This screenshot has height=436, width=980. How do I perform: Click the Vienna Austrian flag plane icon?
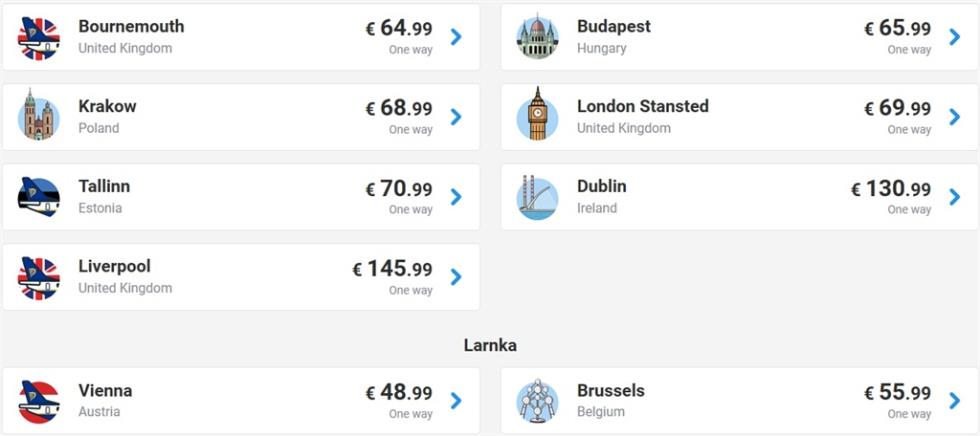(39, 402)
